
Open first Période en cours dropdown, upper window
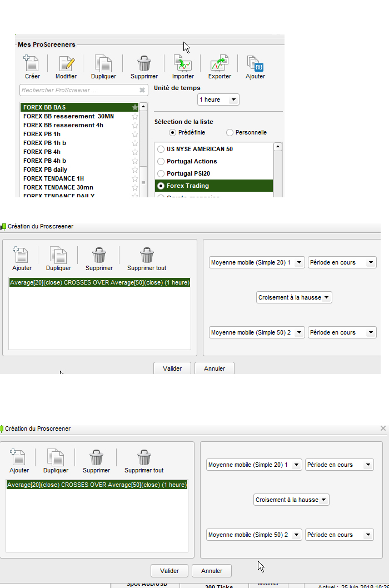(x=342, y=262)
